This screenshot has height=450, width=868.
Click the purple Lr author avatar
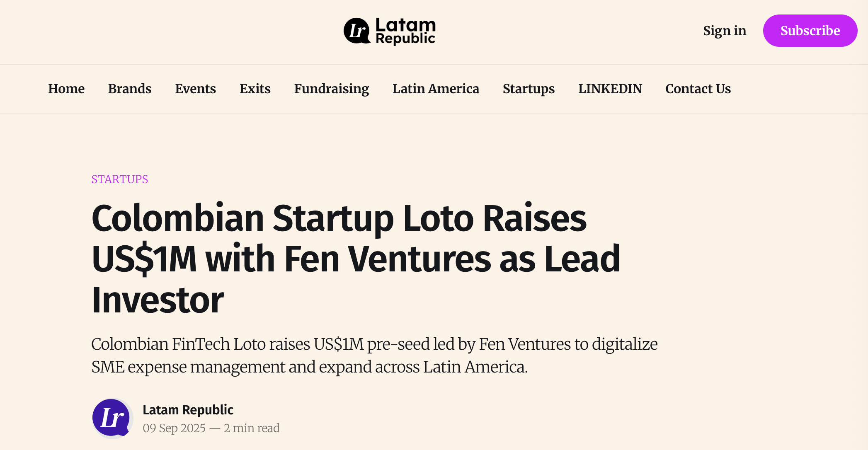pyautogui.click(x=112, y=418)
